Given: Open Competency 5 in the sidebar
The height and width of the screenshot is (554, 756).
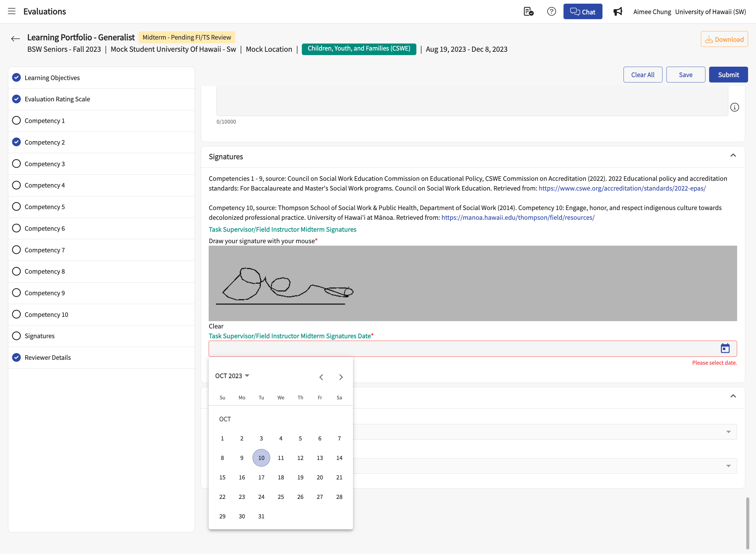Looking at the screenshot, I should coord(101,207).
